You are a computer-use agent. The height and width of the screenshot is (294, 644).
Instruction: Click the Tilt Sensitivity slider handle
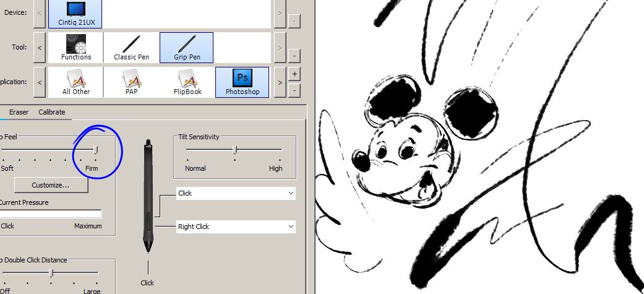coord(235,150)
